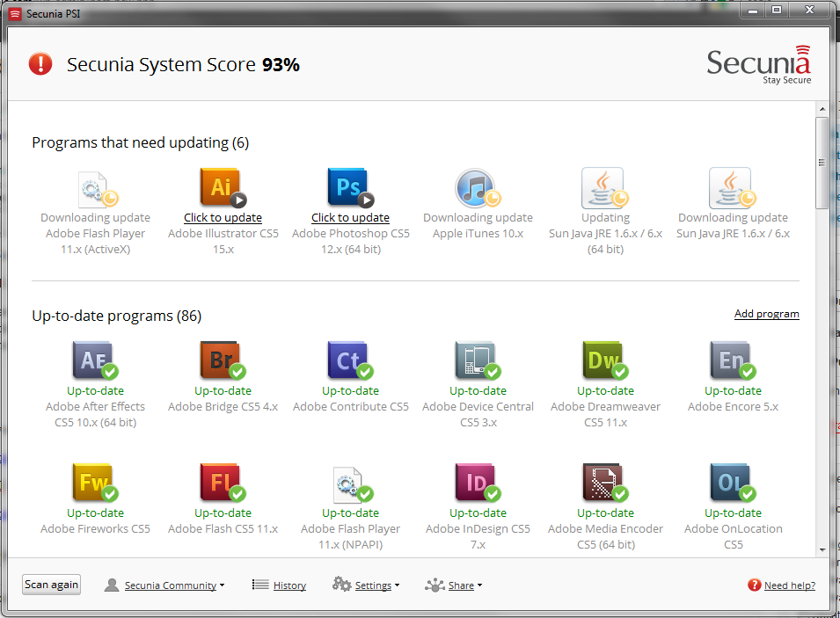
Task: Click to update link for Adobe Illustrator
Action: point(223,217)
